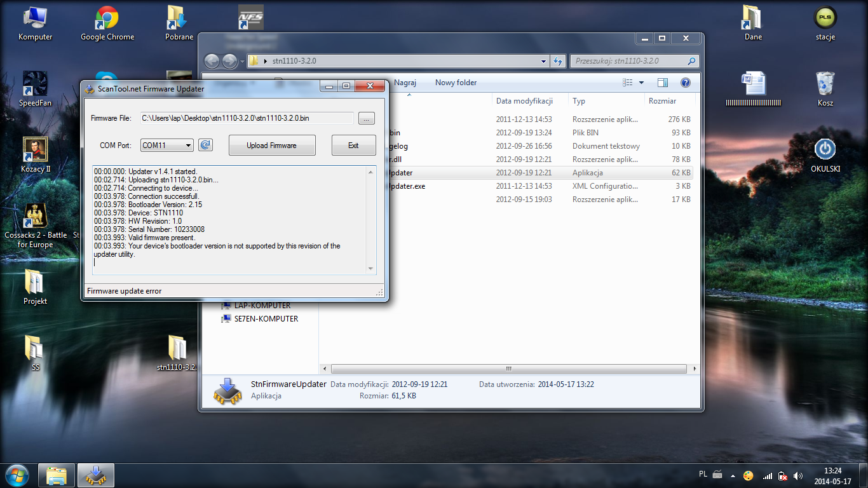Viewport: 868px width, 488px height.
Task: Open Explorer help via question mark icon
Action: pyautogui.click(x=686, y=83)
